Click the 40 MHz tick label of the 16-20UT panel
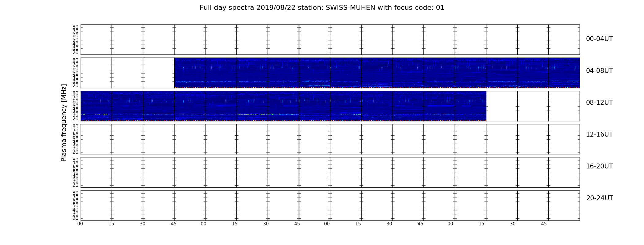Viewport: 644px width, 245px height. [75, 176]
